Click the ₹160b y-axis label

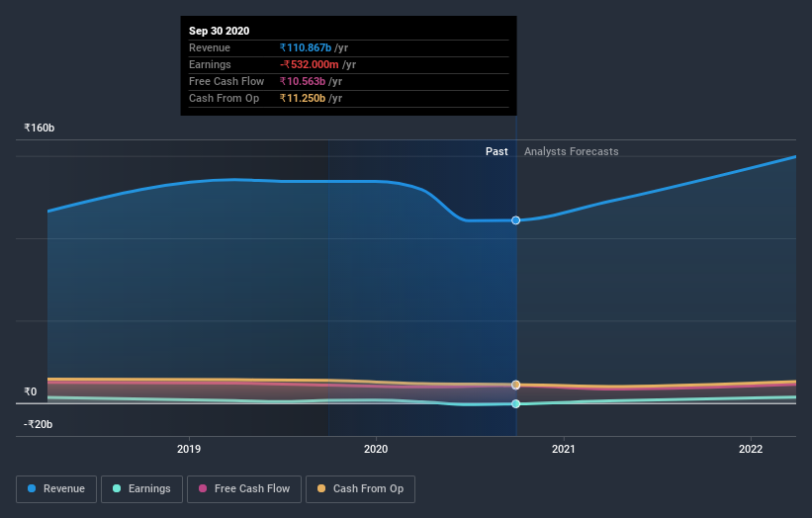tap(39, 128)
